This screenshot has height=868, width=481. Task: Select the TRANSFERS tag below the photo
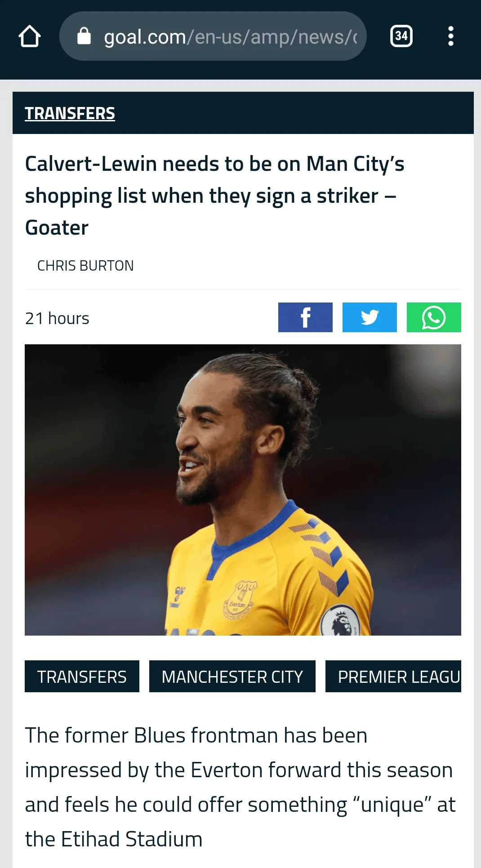tap(82, 677)
